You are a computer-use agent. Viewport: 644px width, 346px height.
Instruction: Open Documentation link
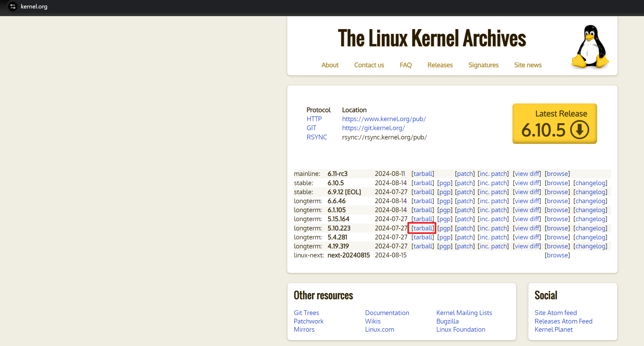(387, 313)
